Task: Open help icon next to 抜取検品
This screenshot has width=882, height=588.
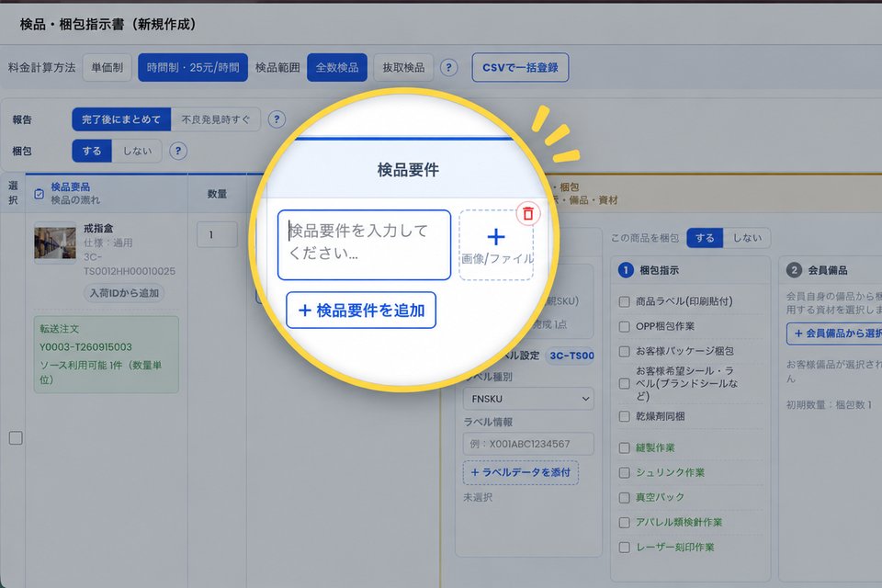Action: tap(448, 67)
